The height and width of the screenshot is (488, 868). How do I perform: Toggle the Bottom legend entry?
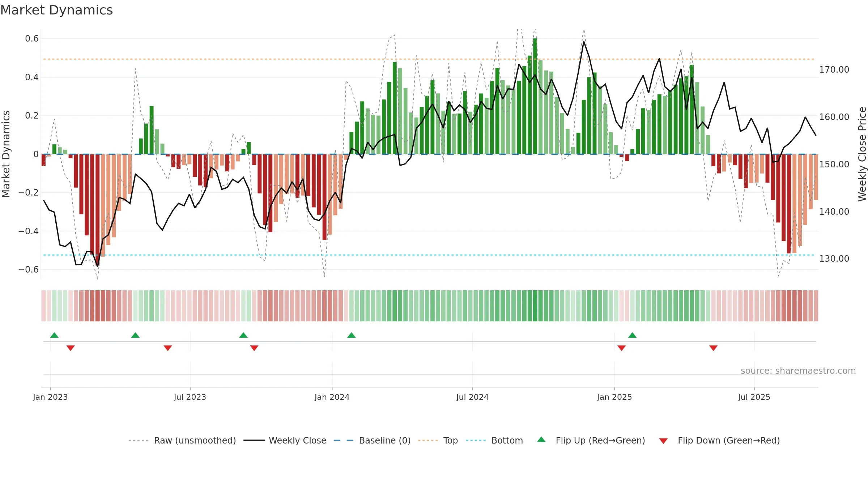tap(494, 440)
